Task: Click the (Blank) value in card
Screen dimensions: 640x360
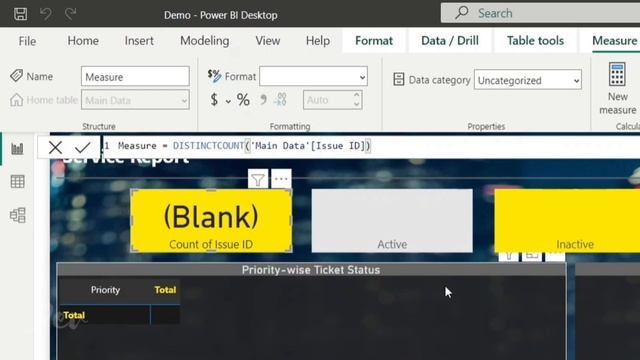Action: (211, 217)
